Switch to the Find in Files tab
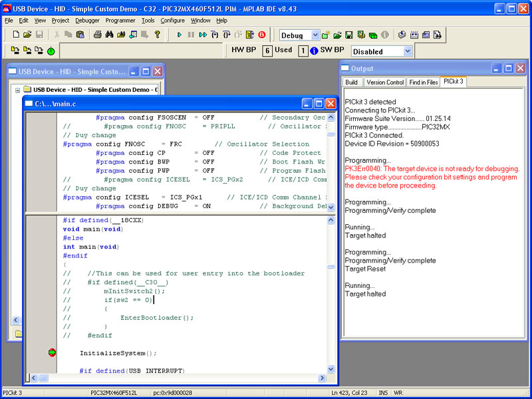This screenshot has width=532, height=399. point(424,82)
